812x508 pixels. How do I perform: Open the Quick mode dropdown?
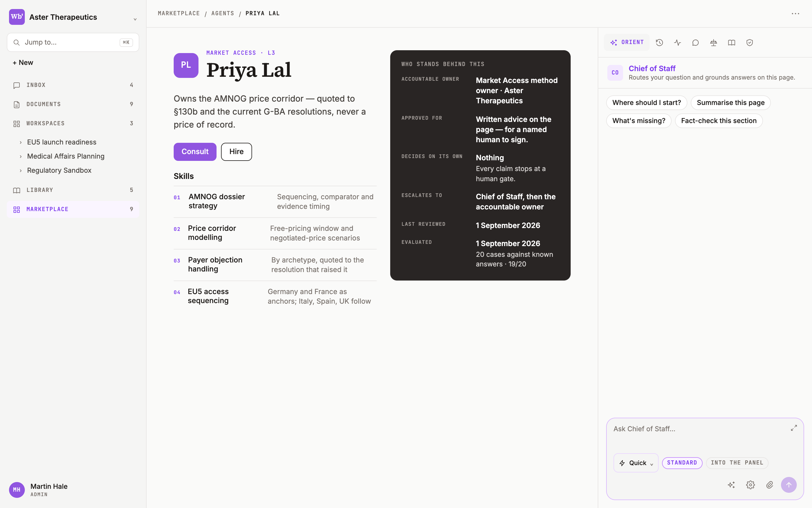636,463
